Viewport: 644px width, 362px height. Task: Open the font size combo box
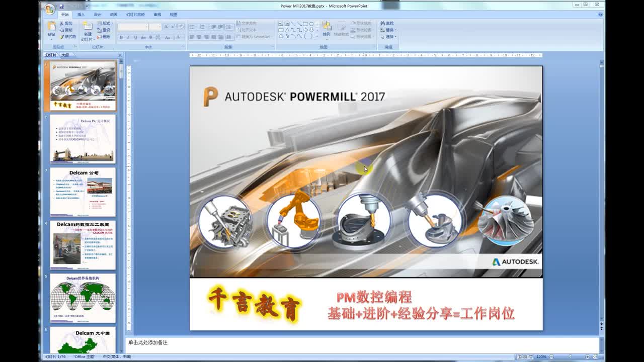tap(155, 27)
